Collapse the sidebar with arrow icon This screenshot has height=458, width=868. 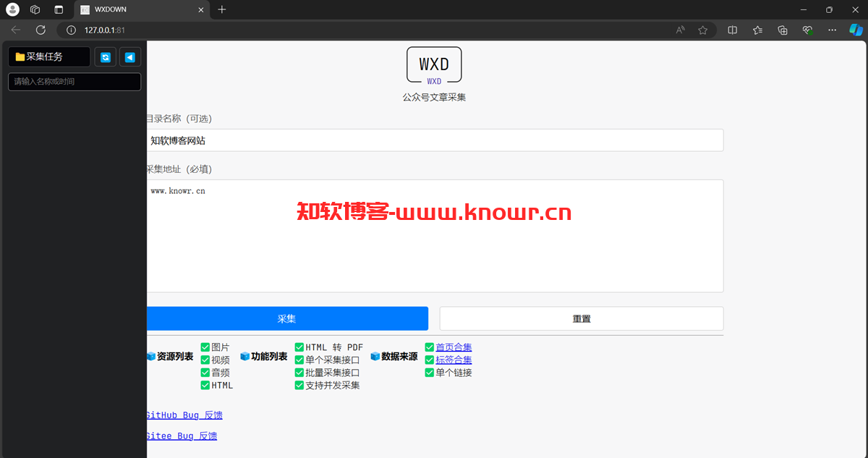tap(130, 57)
